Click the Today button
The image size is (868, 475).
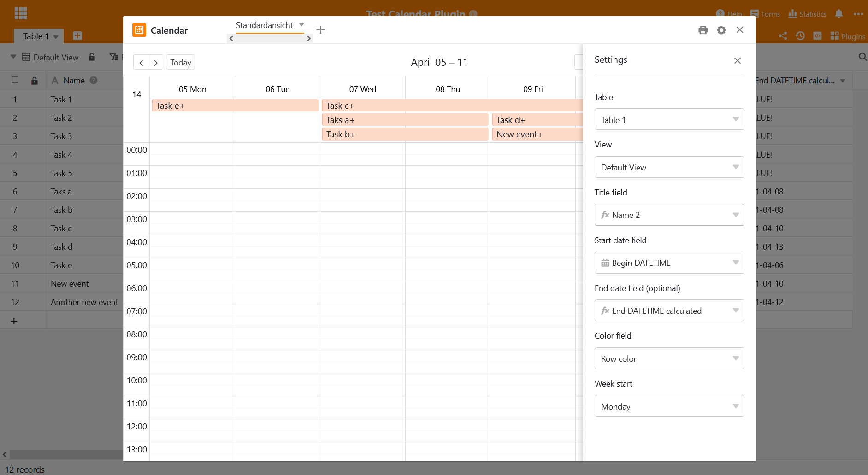(180, 63)
